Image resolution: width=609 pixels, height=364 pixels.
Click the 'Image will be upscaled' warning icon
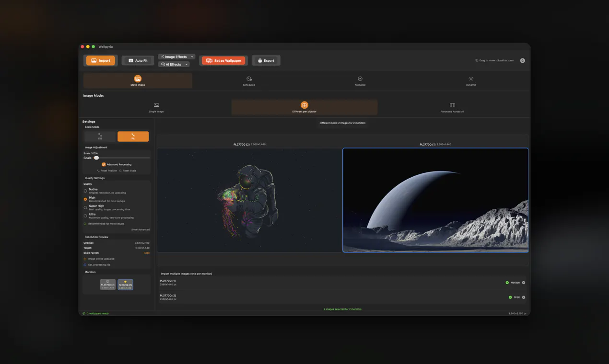click(85, 259)
